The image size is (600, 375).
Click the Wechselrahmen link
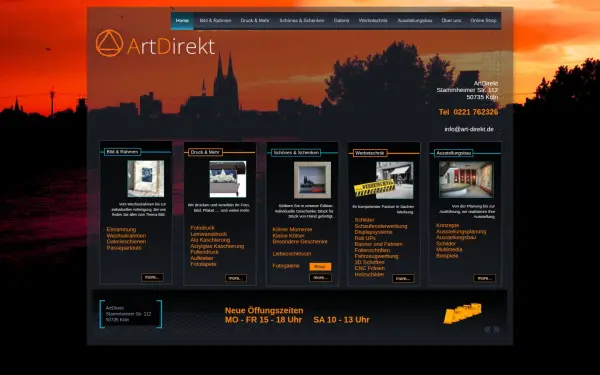[126, 236]
